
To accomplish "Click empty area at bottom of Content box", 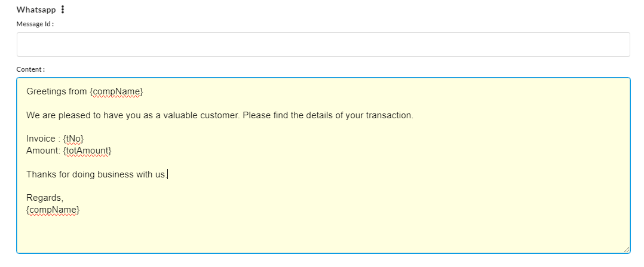I will pos(323,234).
